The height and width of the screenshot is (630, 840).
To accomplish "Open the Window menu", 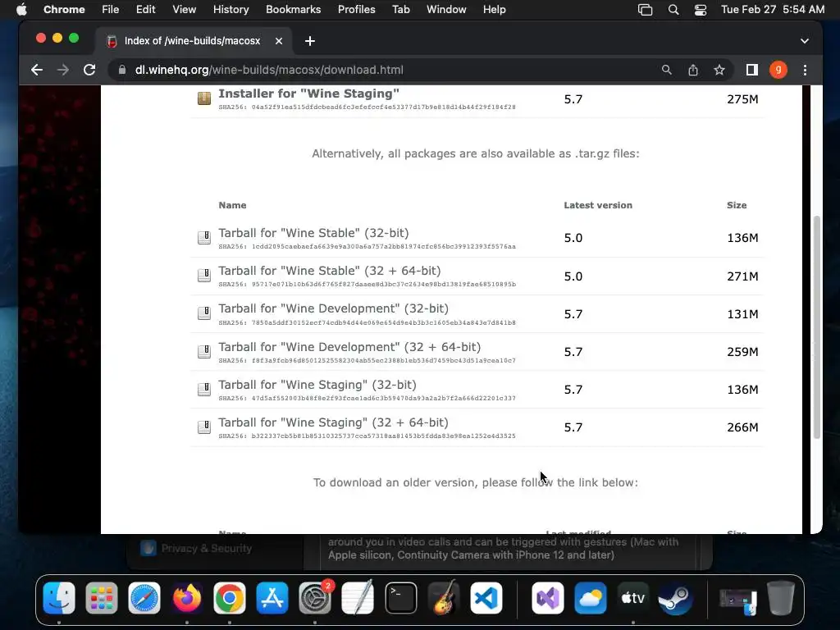I will 446,10.
